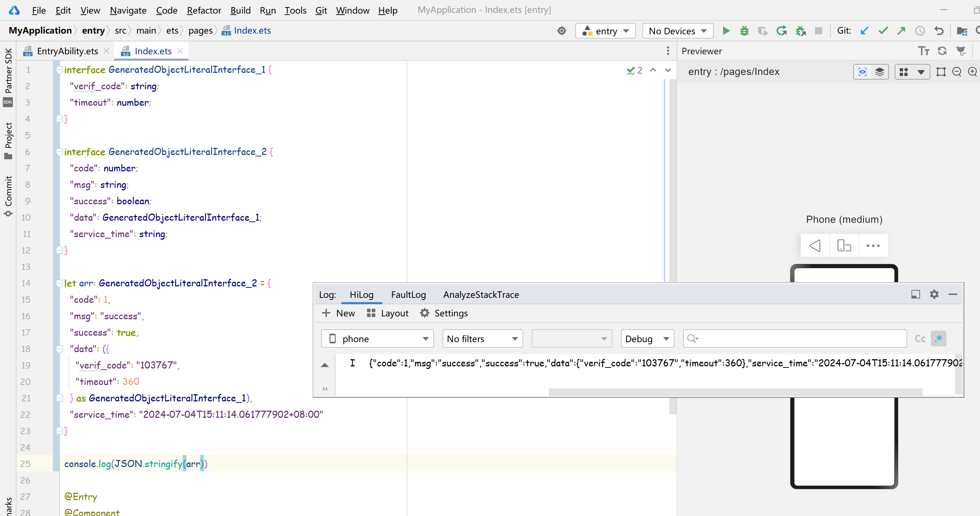
Task: Select the HiLog tab
Action: (x=362, y=294)
